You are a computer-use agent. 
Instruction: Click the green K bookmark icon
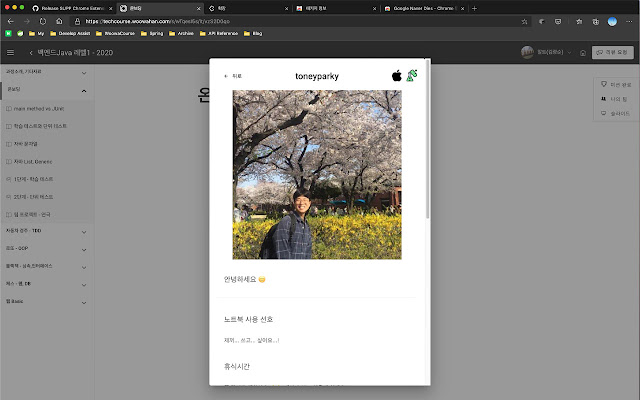click(x=8, y=33)
